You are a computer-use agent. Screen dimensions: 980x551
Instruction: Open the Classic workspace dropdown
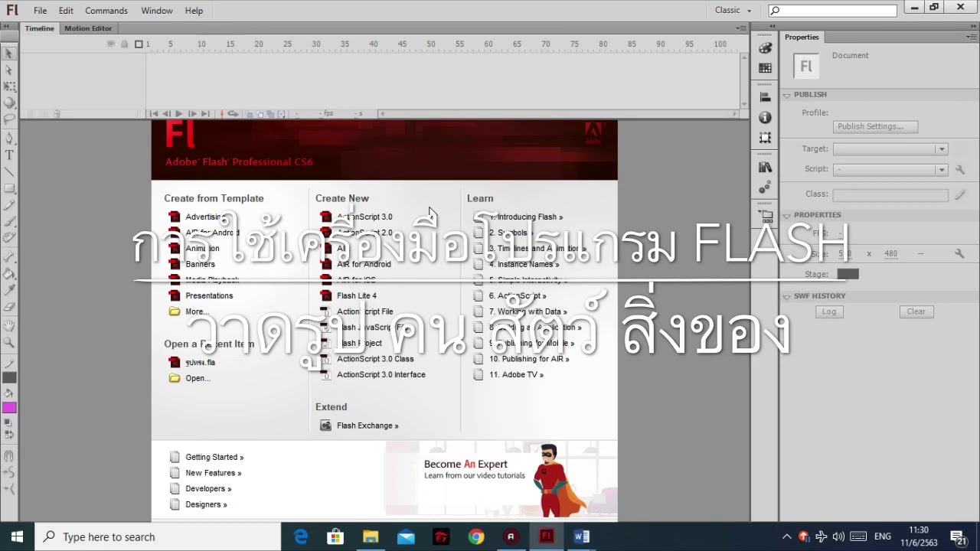click(x=733, y=10)
